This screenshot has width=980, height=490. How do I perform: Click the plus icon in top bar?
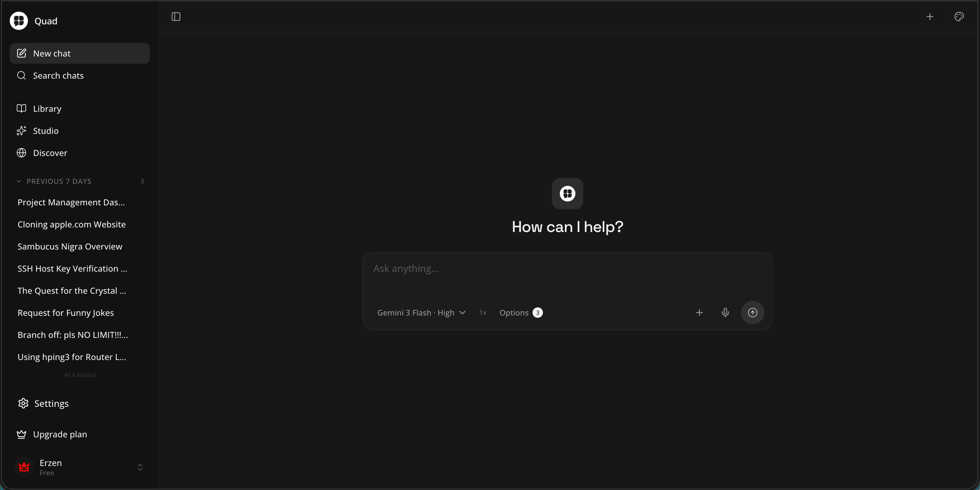pyautogui.click(x=929, y=17)
